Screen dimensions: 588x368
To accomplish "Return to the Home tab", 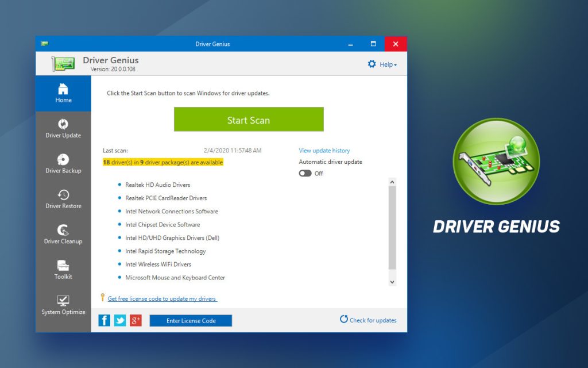I will point(63,93).
